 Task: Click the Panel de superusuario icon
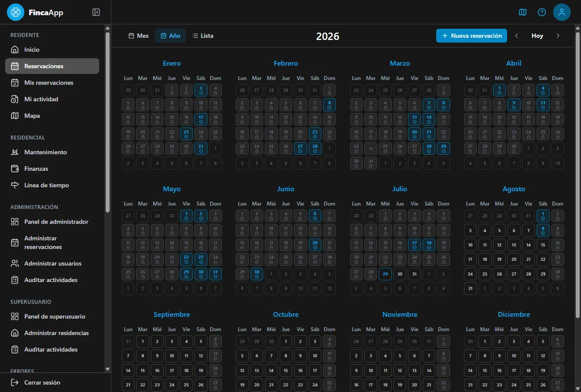(15, 316)
